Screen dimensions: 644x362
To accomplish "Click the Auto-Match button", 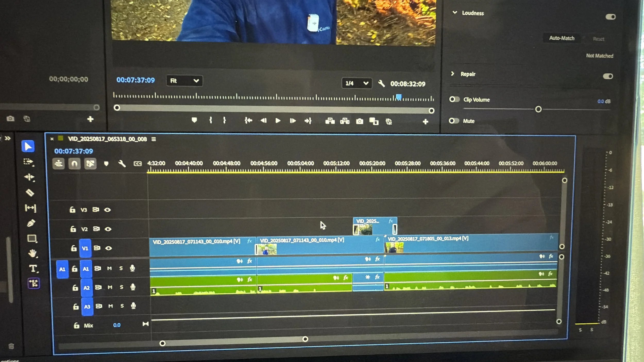I will pos(562,38).
